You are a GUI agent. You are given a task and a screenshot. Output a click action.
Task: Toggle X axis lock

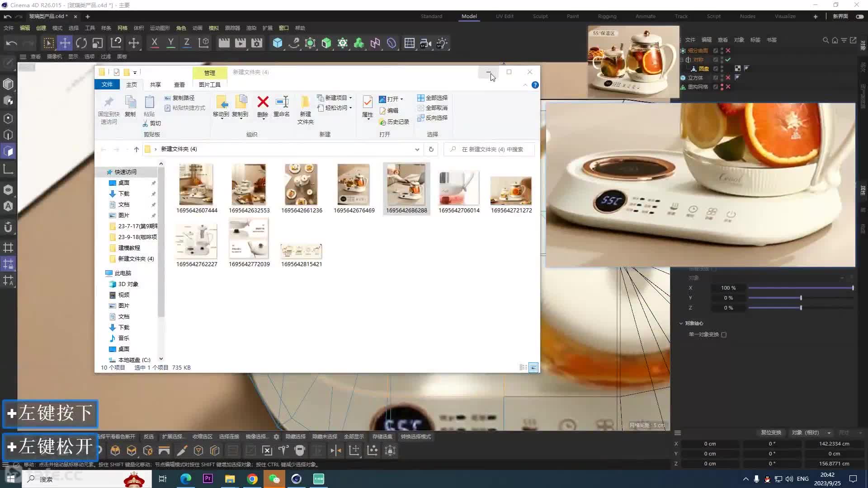click(x=155, y=43)
